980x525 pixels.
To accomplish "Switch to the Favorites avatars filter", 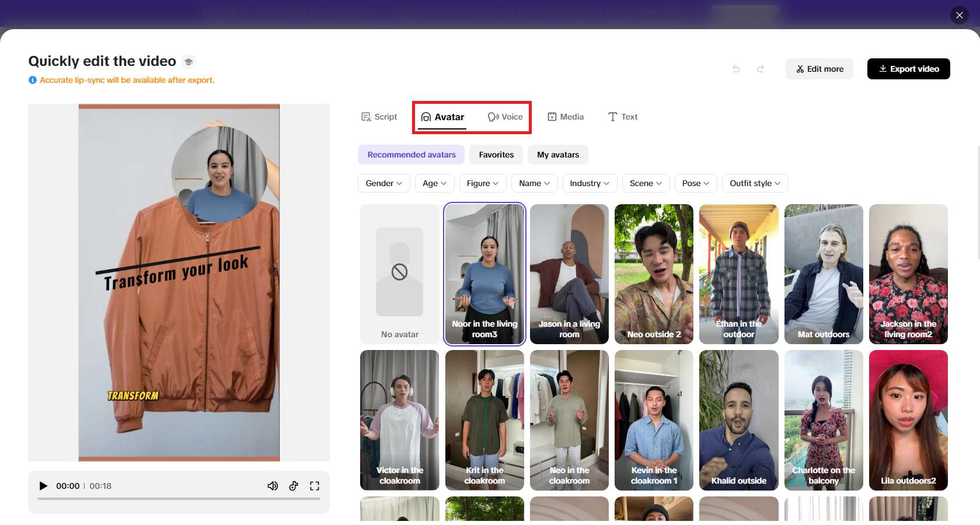I will (x=496, y=155).
